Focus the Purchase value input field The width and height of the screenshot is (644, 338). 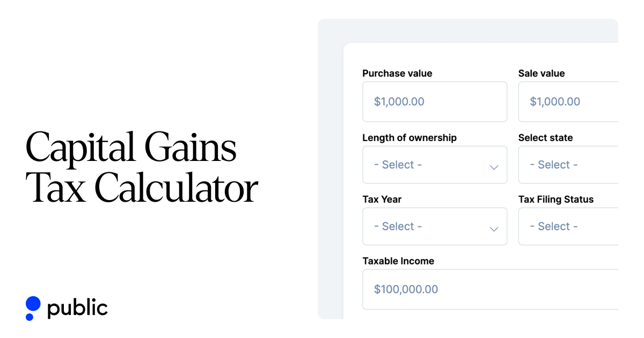pyautogui.click(x=434, y=101)
